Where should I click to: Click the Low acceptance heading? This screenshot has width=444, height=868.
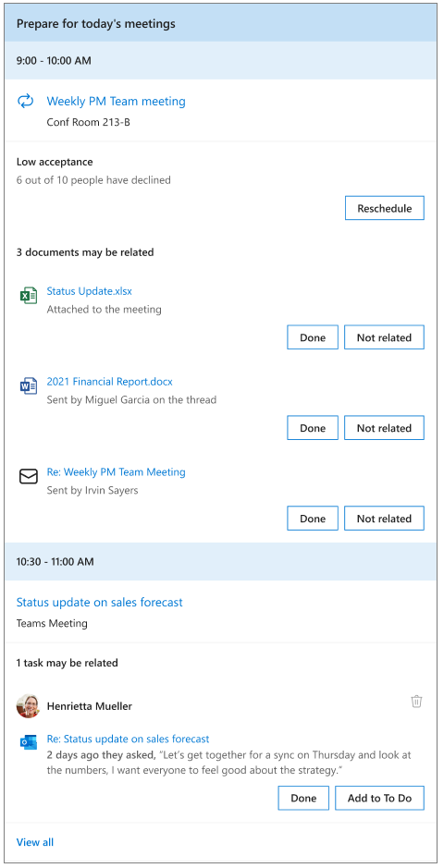click(x=55, y=162)
